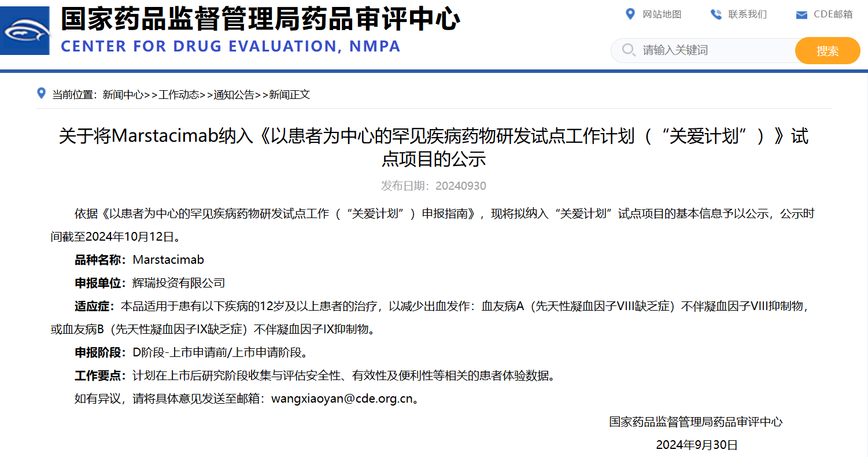The height and width of the screenshot is (457, 868).
Task: Click the location pin before 当前位置
Action: coord(41,93)
